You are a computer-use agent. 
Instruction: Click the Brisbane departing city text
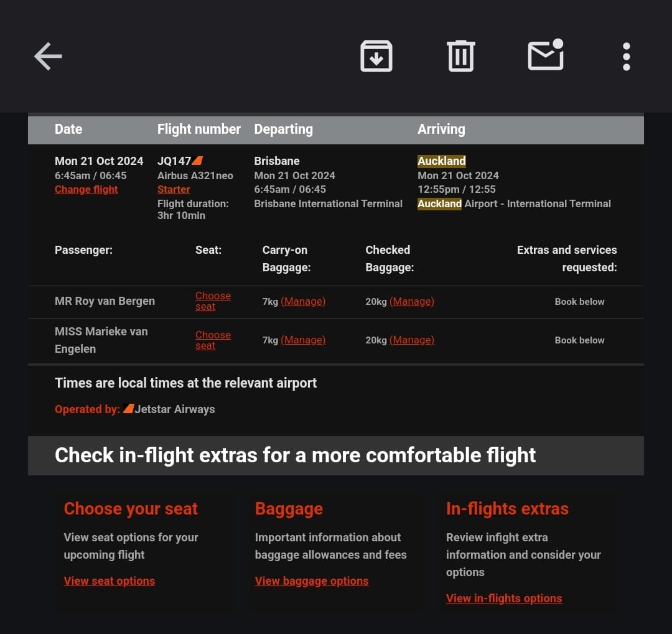tap(277, 161)
